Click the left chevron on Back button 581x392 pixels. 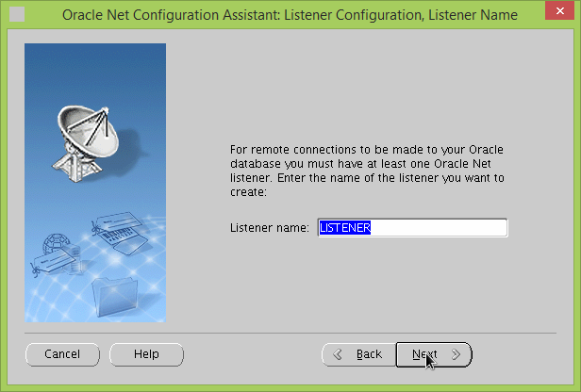338,355
